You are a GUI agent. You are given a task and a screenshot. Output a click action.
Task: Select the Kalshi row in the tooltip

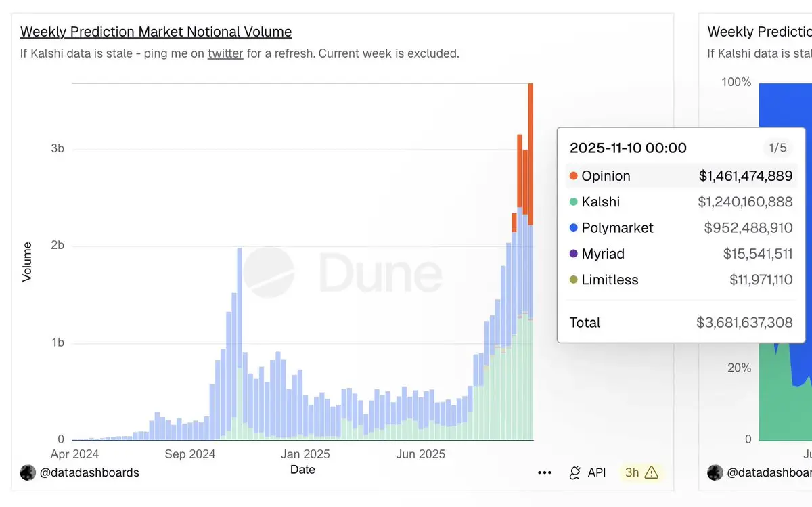[x=681, y=202]
